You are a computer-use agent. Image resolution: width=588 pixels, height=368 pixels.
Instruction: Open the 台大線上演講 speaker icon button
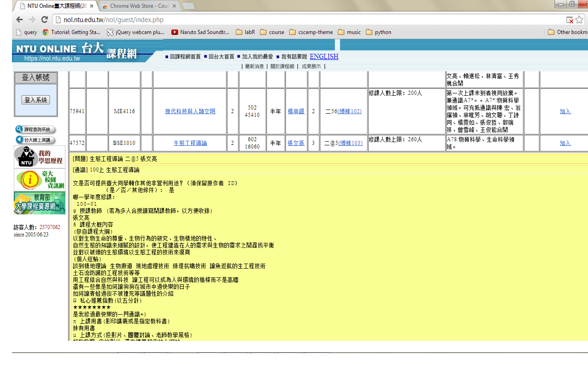(35, 140)
